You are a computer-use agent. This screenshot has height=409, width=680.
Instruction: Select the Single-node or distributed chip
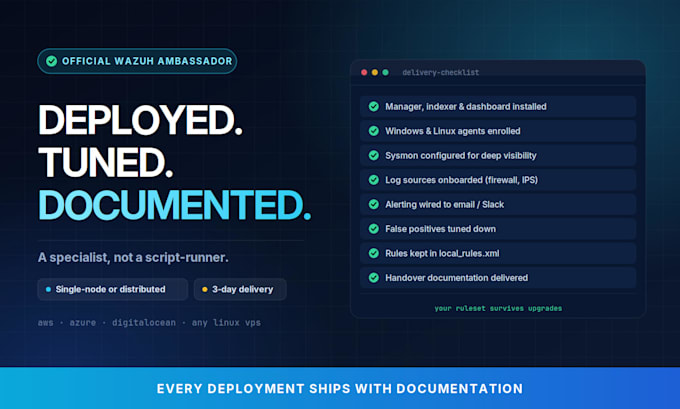tap(113, 289)
